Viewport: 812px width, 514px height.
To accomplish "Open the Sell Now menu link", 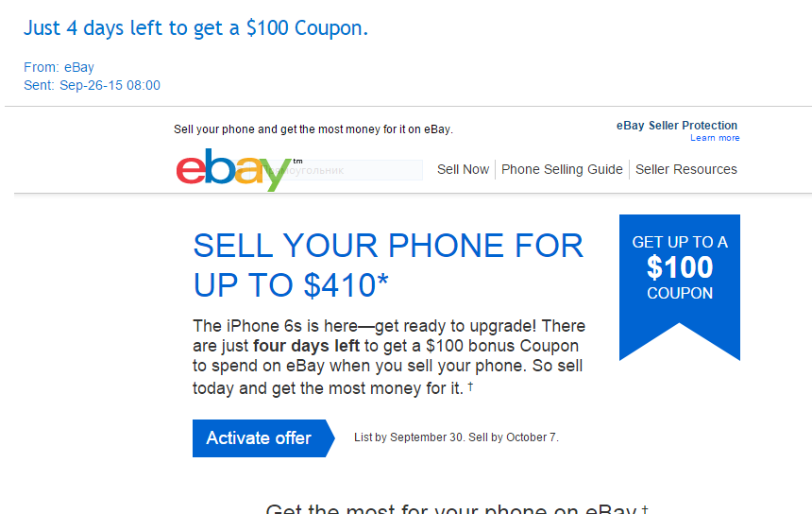I will pyautogui.click(x=463, y=169).
